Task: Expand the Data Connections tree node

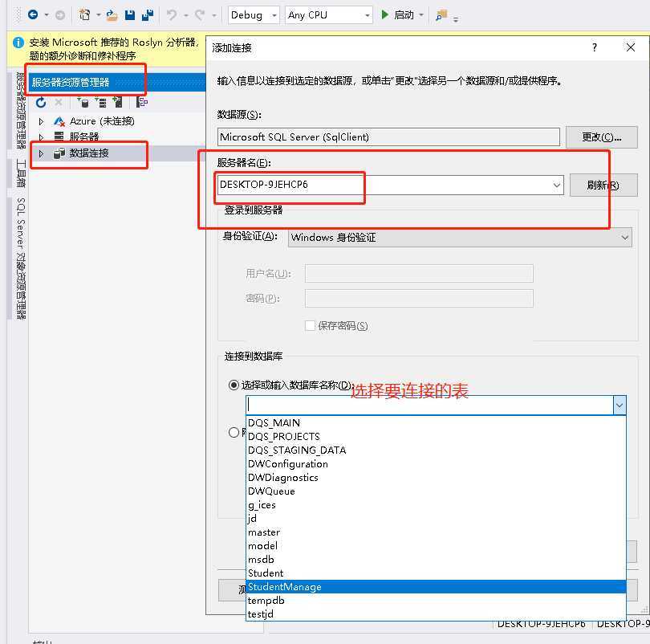Action: pyautogui.click(x=41, y=153)
